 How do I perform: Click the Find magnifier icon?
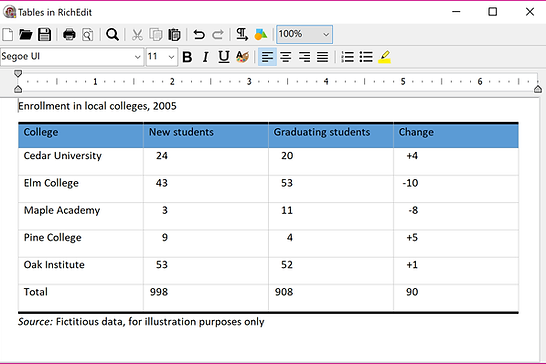(x=112, y=34)
